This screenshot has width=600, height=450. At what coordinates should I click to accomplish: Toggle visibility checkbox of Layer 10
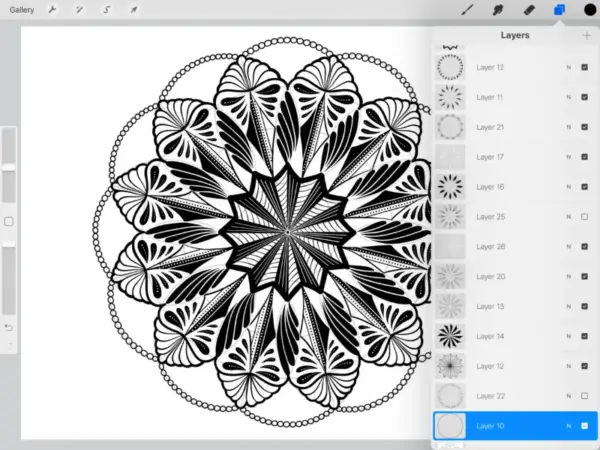(584, 426)
